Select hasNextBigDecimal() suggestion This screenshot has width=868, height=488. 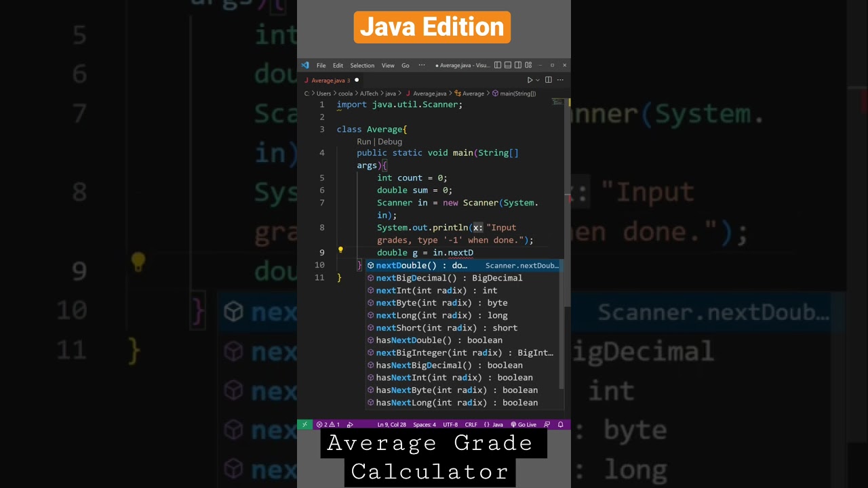(x=463, y=365)
